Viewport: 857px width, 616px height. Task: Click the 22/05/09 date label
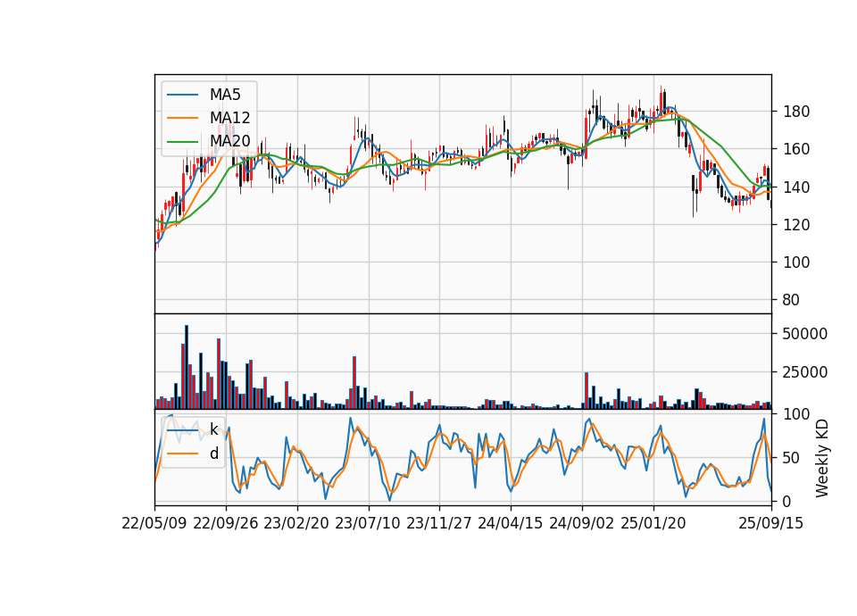(x=154, y=523)
